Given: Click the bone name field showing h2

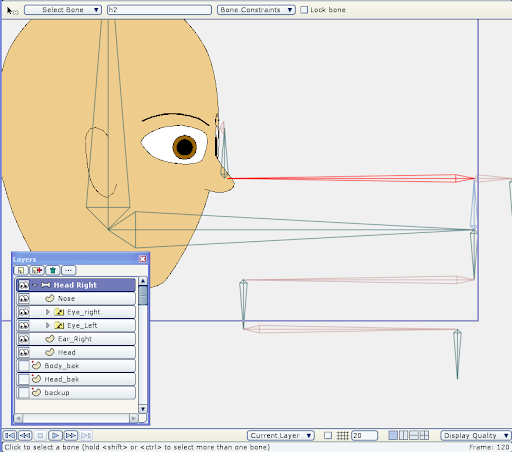Looking at the screenshot, I should (159, 10).
